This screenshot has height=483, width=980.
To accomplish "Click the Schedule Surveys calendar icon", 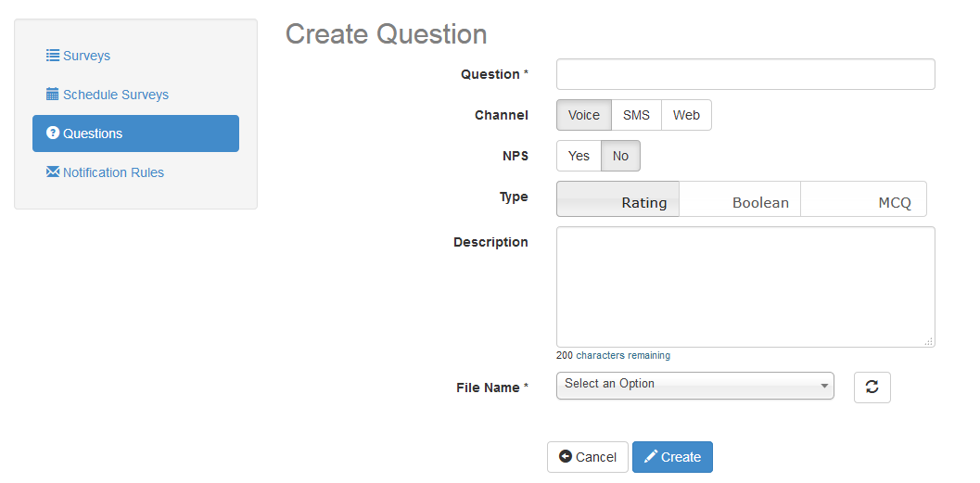I will coord(53,95).
